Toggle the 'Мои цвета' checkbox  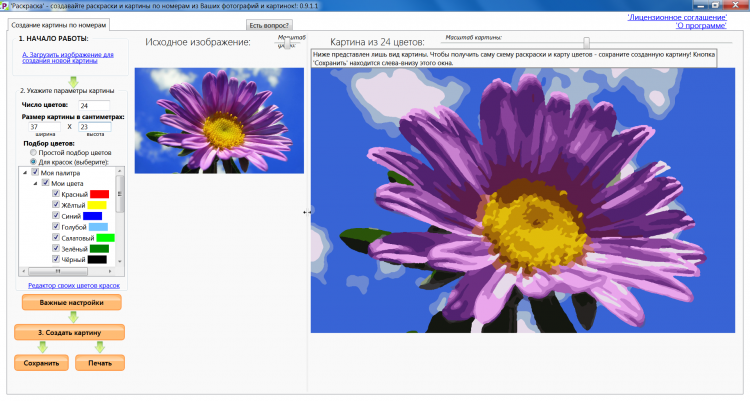[x=45, y=183]
